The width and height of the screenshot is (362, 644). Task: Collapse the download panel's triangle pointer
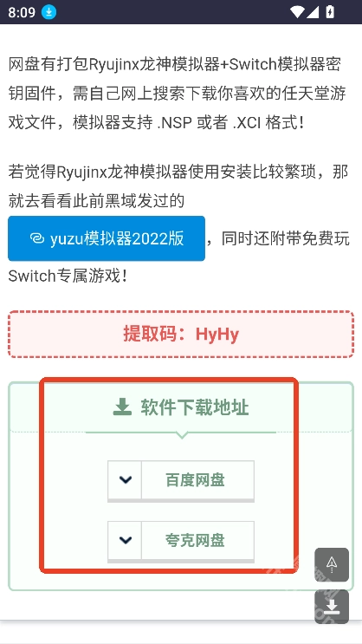pyautogui.click(x=181, y=435)
